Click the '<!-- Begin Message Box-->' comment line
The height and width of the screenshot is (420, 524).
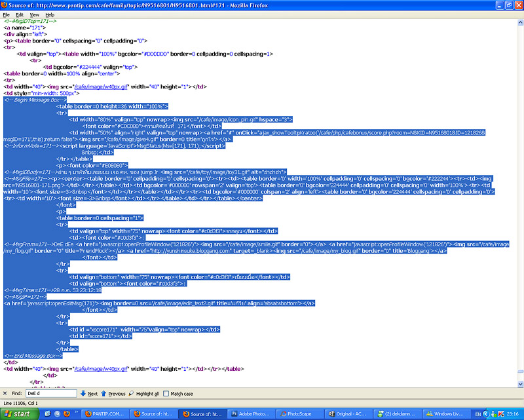35,100
